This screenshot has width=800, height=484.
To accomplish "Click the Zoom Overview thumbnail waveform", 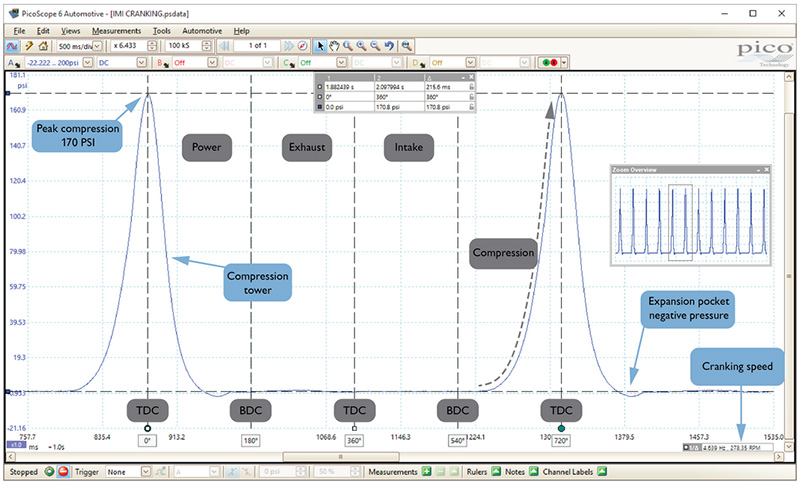I will [x=691, y=220].
